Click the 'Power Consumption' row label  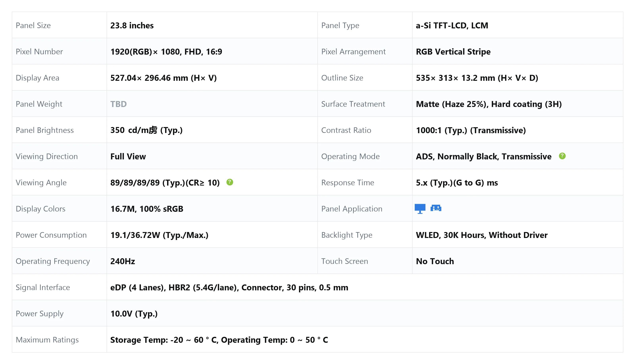51,235
